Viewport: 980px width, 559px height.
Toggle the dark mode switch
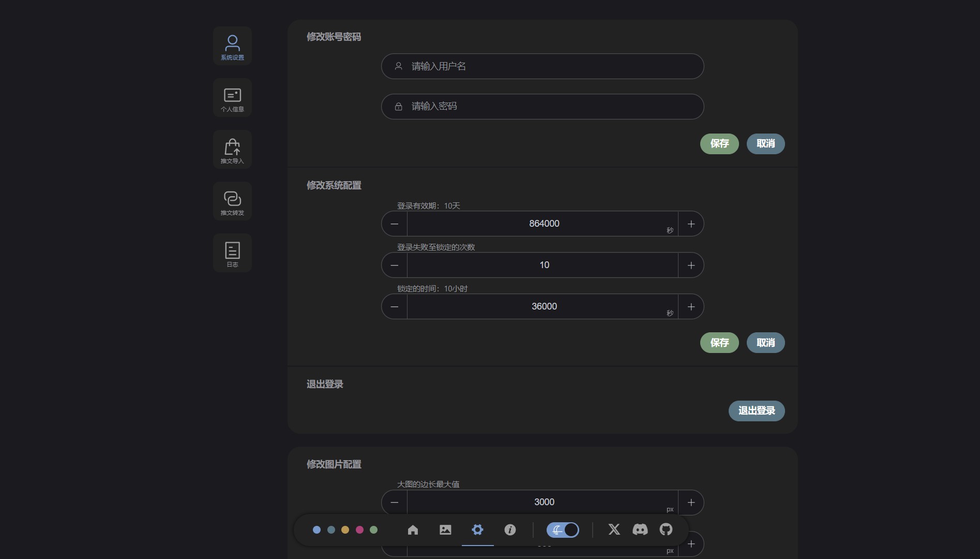(563, 529)
